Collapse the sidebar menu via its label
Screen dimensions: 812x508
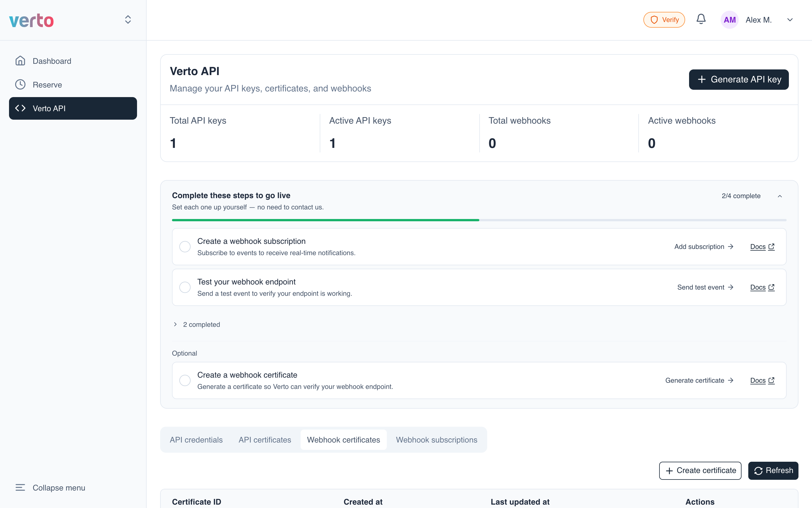(59, 487)
